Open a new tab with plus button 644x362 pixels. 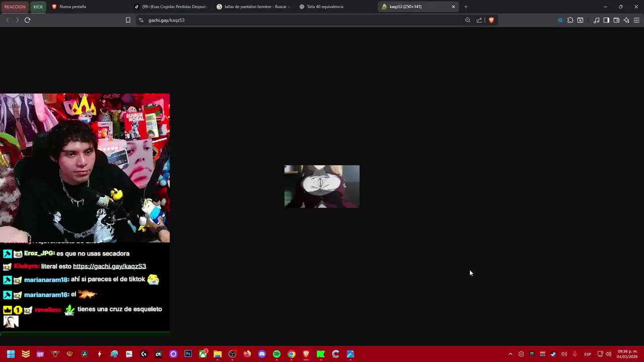[x=466, y=7]
